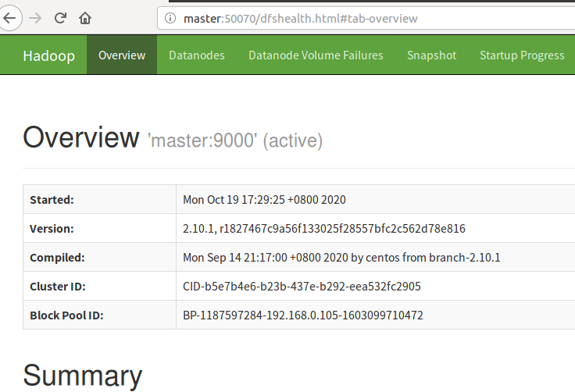Screen dimensions: 575x392
Task: Select the start time Mon Oct 19 17:29:25 value
Action: [264, 199]
